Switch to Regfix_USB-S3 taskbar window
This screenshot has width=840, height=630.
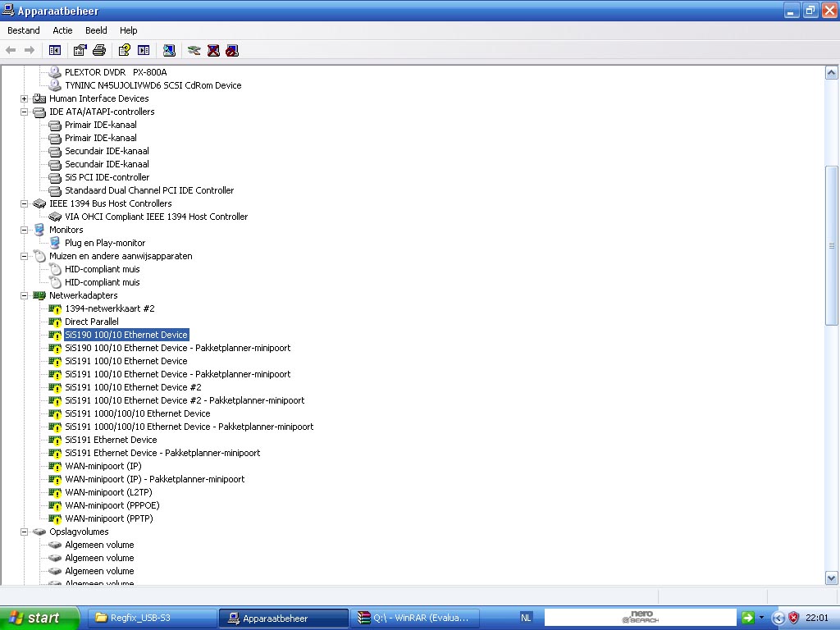152,618
